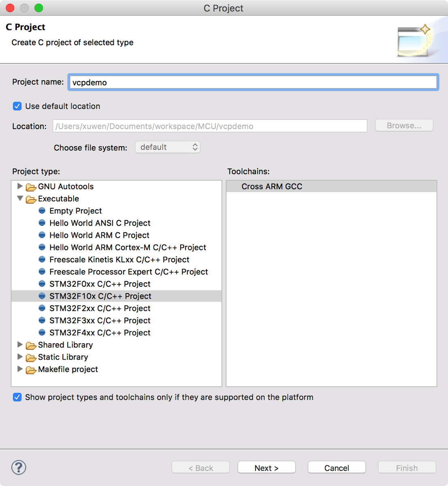Image resolution: width=448 pixels, height=486 pixels.
Task: Click the Hello World ANSI C Project icon
Action: point(42,223)
